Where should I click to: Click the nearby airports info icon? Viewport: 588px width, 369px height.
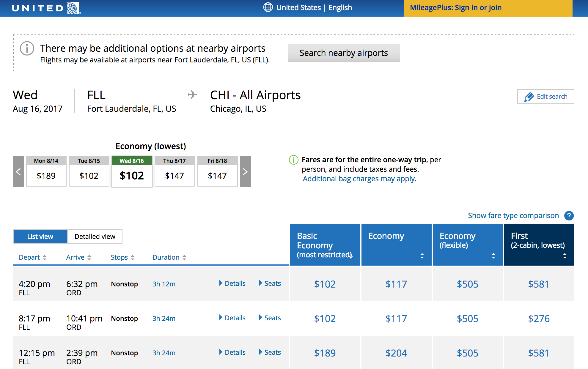pos(27,48)
